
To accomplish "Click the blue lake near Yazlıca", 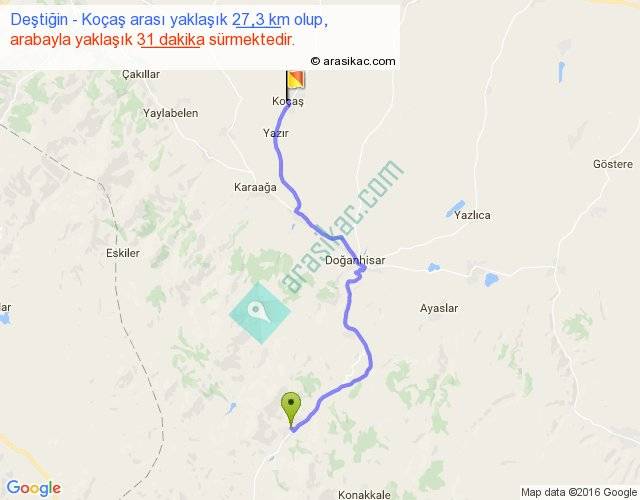I will click(x=456, y=209).
